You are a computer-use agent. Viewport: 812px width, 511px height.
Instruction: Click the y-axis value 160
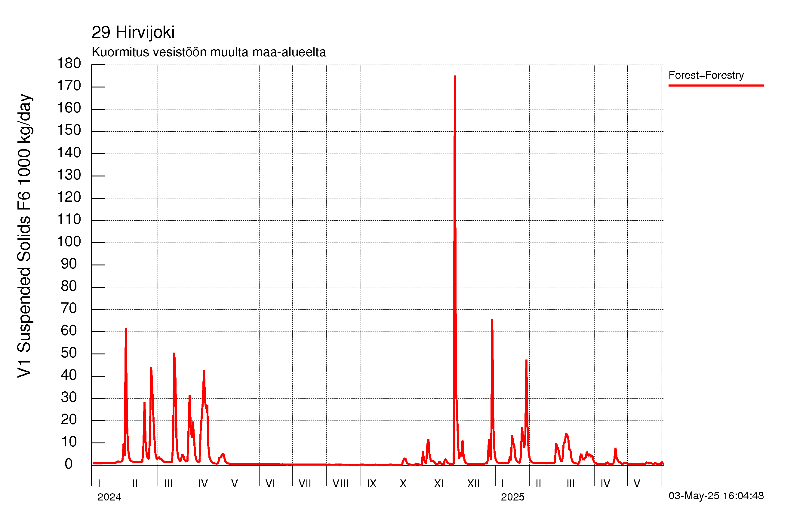pyautogui.click(x=69, y=108)
